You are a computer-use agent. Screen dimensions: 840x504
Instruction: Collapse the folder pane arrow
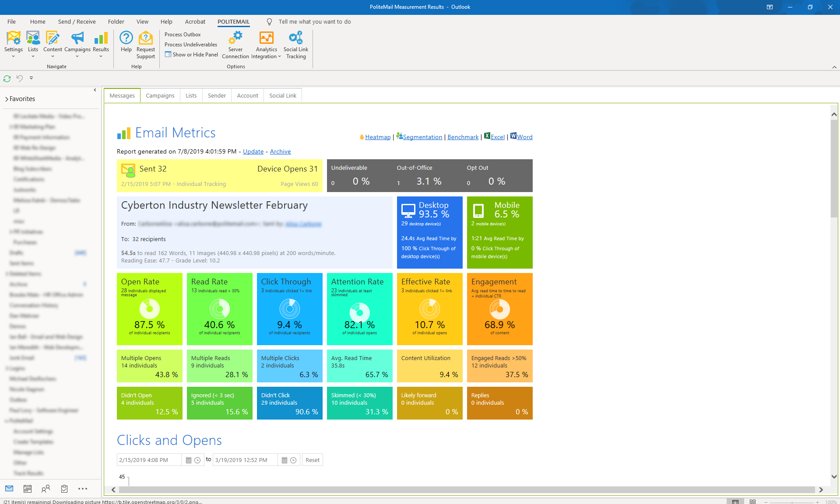click(95, 90)
